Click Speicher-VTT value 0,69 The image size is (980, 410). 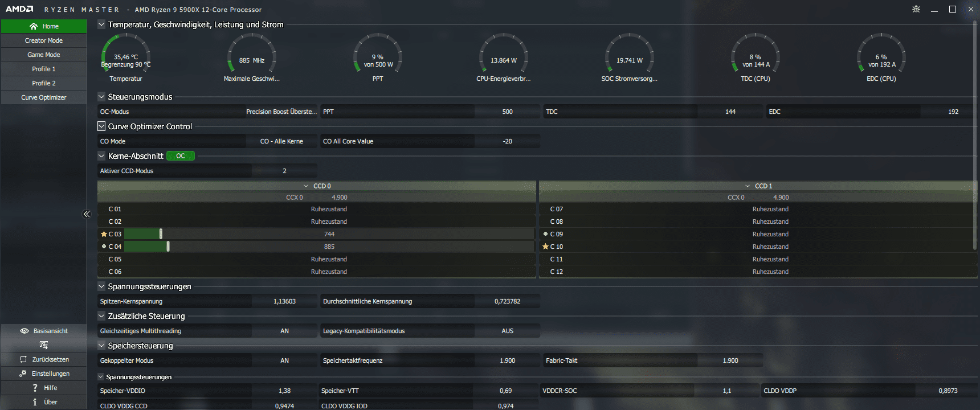(505, 391)
